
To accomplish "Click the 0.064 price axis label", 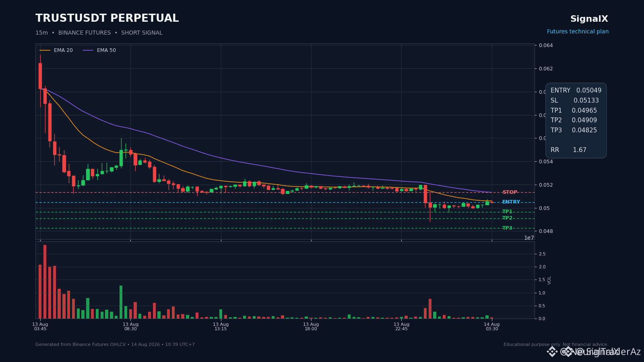I will coord(546,45).
